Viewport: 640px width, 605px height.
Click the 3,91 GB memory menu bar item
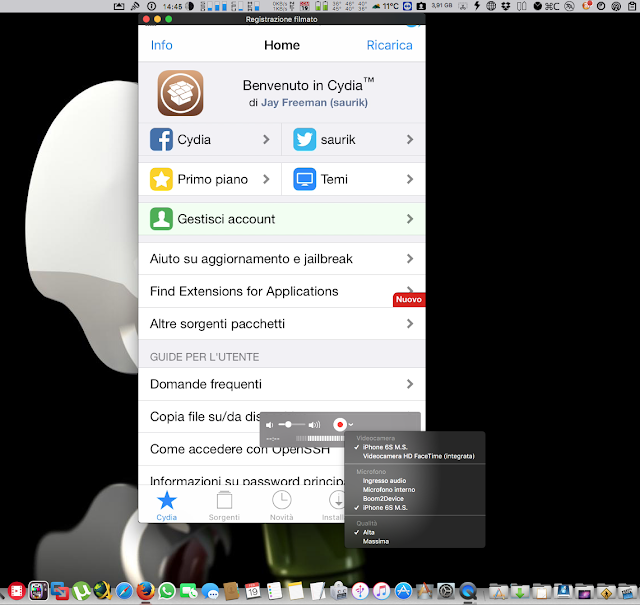click(x=442, y=6)
